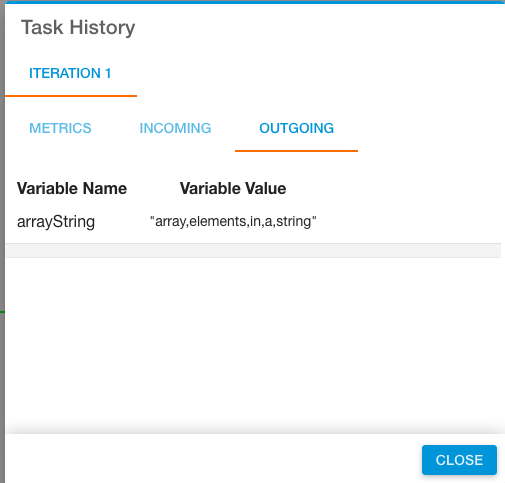Click the divider line under the arrayString row
Image resolution: width=505 pixels, height=483 pixels.
click(253, 243)
